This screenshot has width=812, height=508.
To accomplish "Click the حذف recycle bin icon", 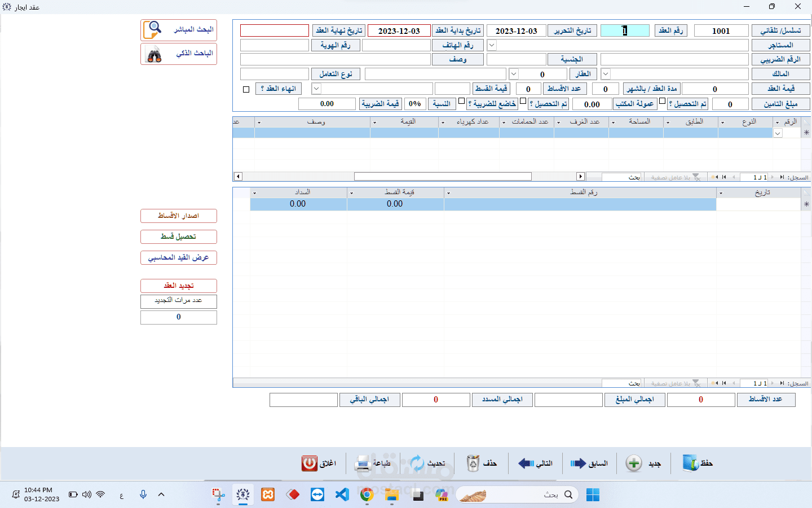I will point(473,463).
